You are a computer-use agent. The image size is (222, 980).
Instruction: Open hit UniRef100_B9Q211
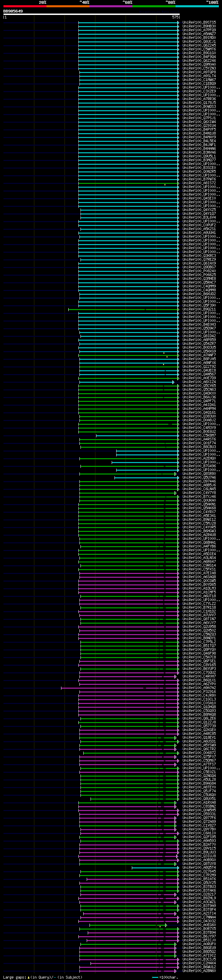tap(199, 309)
